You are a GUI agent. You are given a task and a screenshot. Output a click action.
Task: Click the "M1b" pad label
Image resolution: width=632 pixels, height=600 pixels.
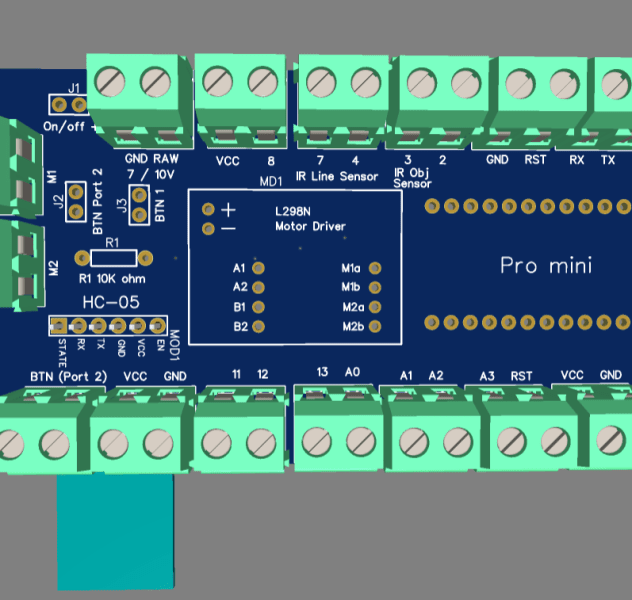click(351, 287)
